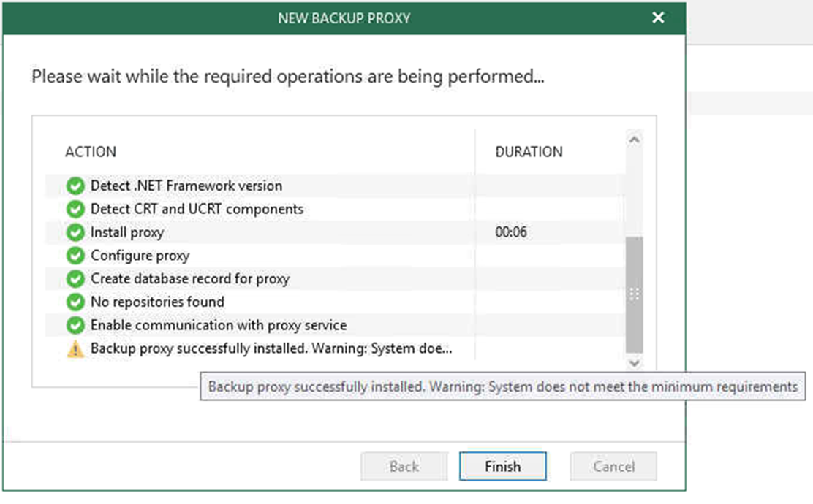Click the greyed-out Back button
Screen dimensions: 813x504
point(404,466)
